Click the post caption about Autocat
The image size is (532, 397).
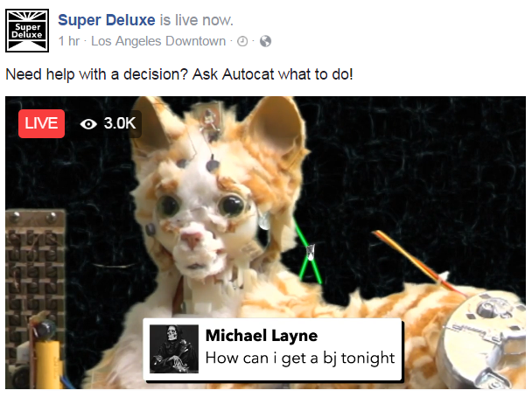pos(179,74)
